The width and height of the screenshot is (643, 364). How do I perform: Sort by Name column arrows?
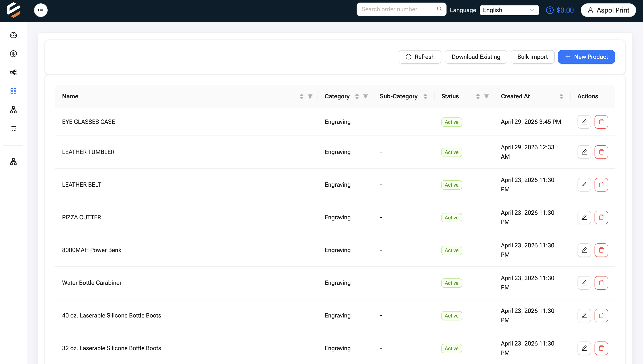pos(302,96)
